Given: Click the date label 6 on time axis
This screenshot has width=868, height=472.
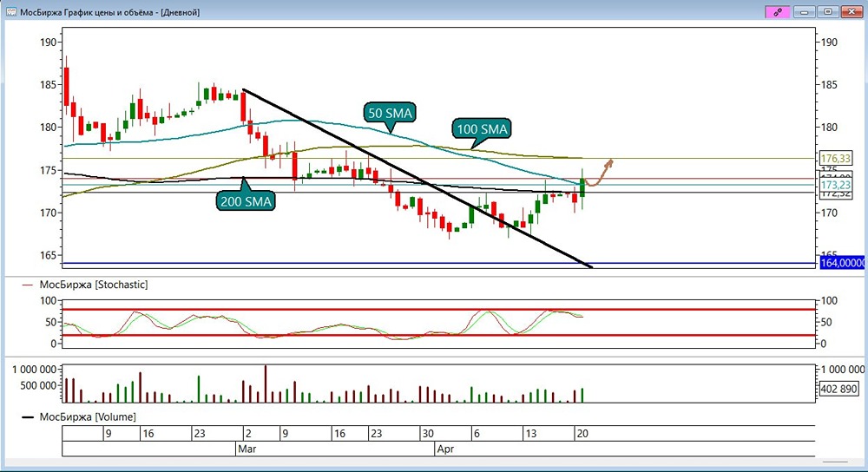Looking at the screenshot, I should click(477, 434).
